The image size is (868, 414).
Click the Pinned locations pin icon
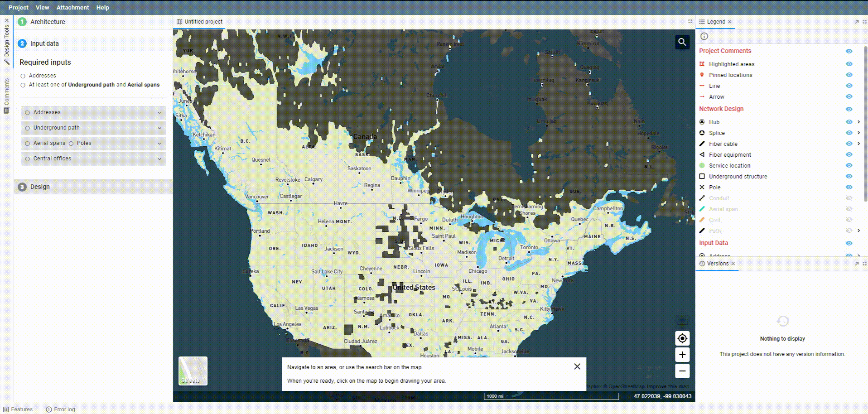702,75
